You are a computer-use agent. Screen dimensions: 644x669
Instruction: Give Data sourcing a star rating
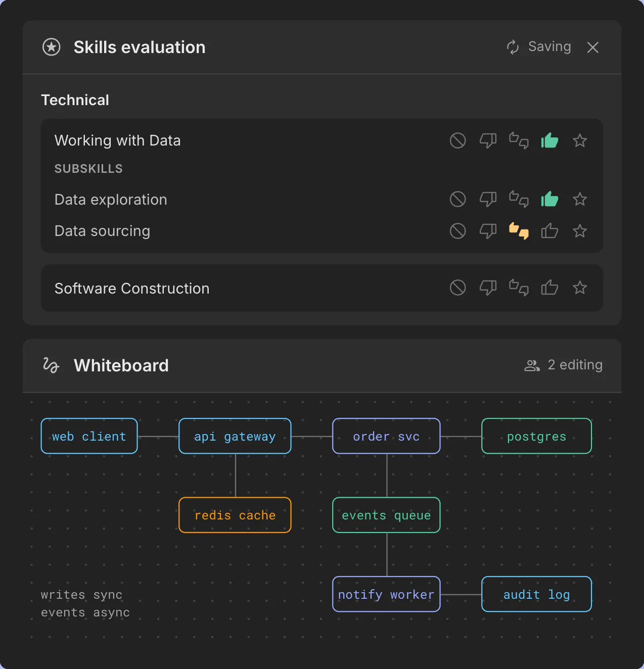point(580,231)
